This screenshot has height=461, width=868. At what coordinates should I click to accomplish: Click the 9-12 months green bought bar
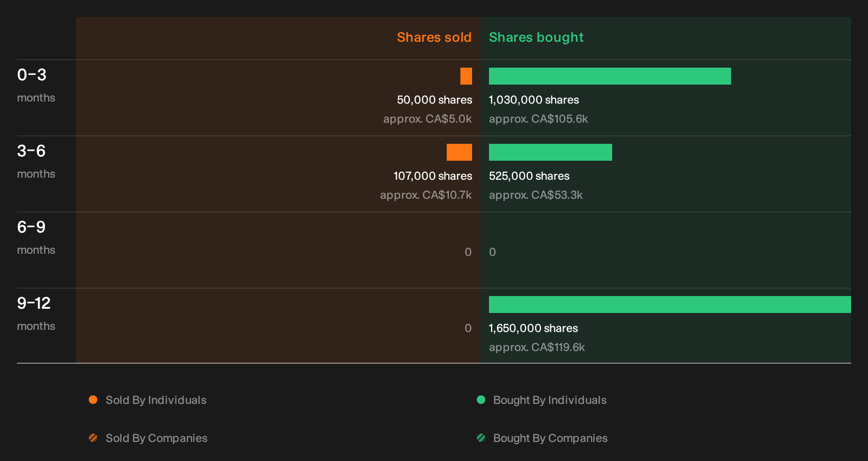670,305
